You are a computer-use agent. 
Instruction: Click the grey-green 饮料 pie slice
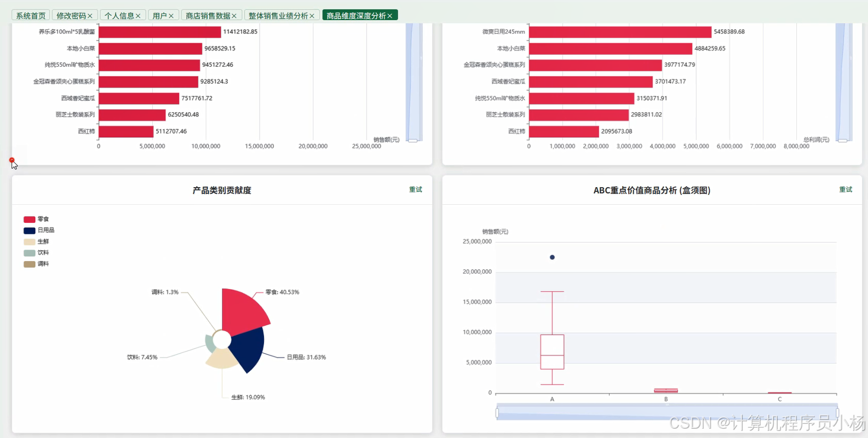[x=209, y=343]
